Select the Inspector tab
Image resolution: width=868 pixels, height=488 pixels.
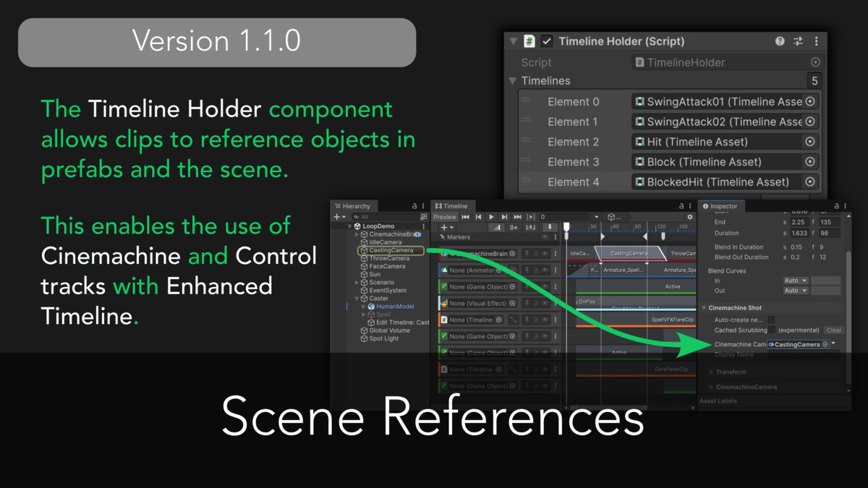coord(720,206)
